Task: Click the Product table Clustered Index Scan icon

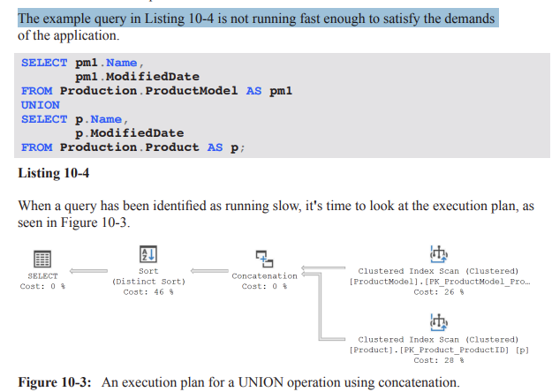Action: (438, 320)
